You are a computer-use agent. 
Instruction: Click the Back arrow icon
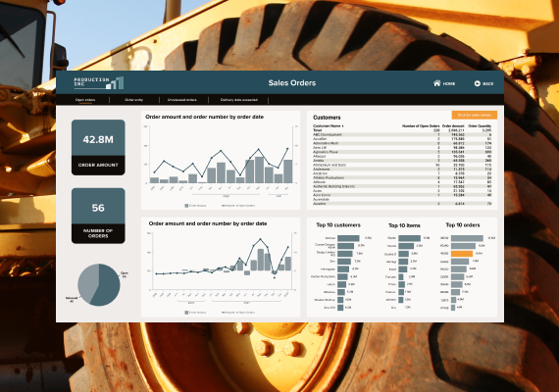[478, 83]
